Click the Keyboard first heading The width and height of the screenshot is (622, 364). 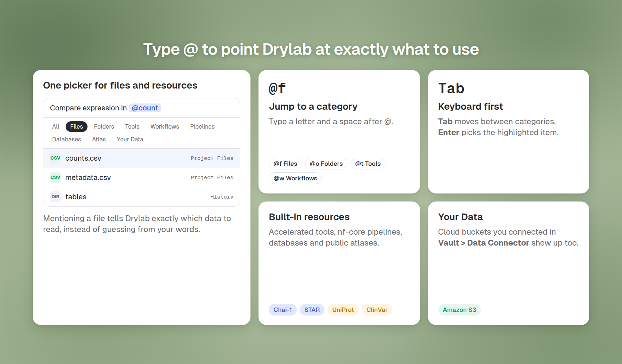pos(470,106)
